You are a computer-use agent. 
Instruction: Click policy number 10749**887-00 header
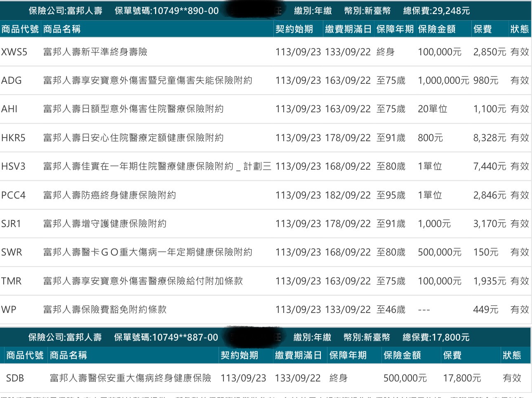tap(166, 337)
